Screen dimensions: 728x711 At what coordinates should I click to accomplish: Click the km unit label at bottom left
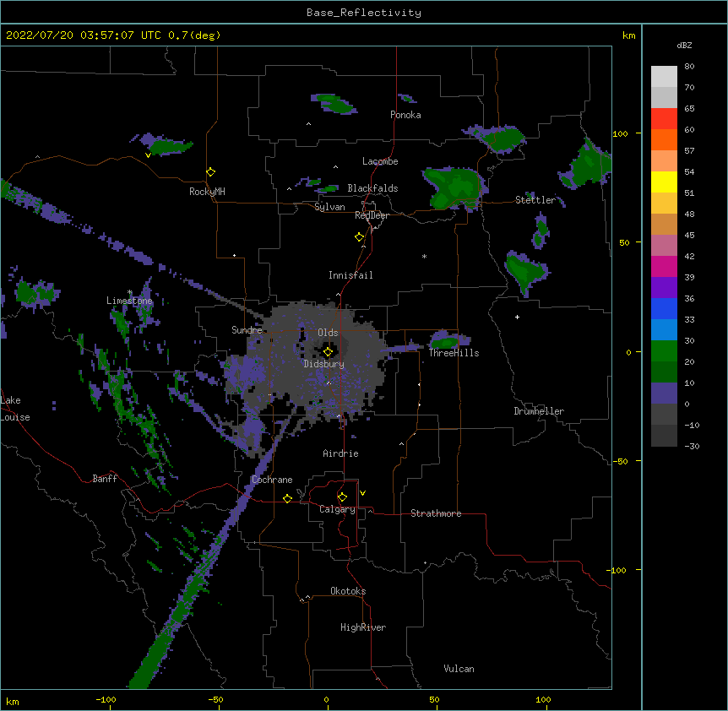tap(13, 702)
